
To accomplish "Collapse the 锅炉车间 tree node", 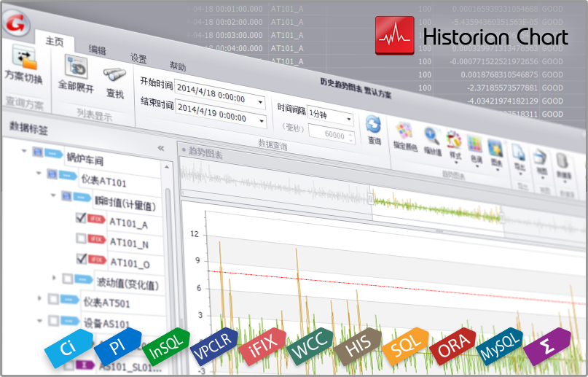I will point(24,151).
